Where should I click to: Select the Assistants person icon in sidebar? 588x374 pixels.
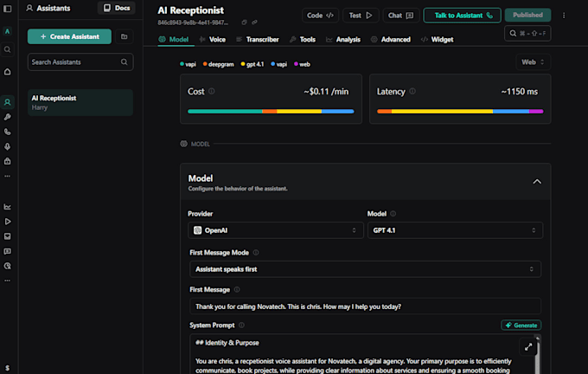(x=7, y=102)
